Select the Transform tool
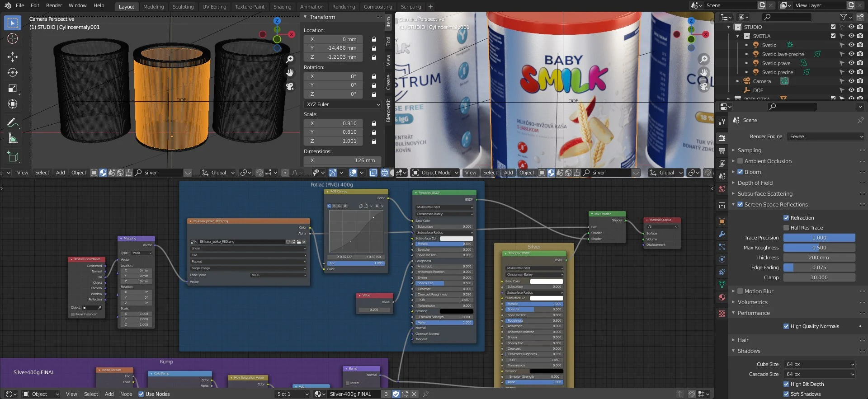Viewport: 868px width, 399px height. pyautogui.click(x=13, y=104)
